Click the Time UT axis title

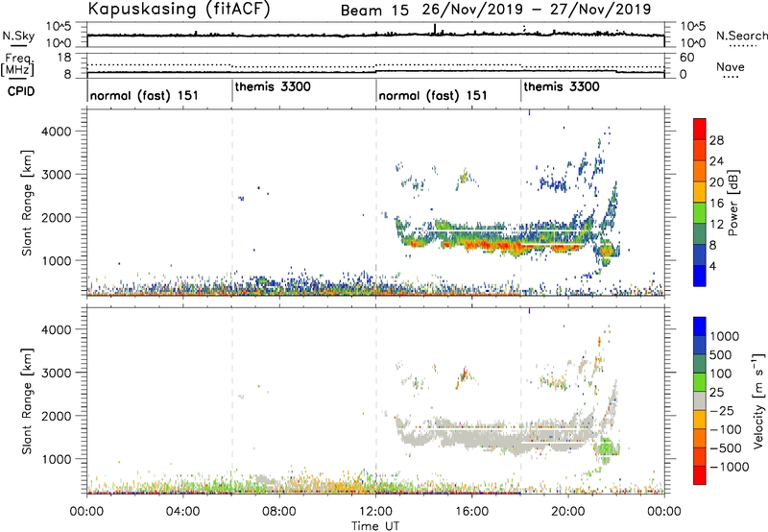(375, 526)
